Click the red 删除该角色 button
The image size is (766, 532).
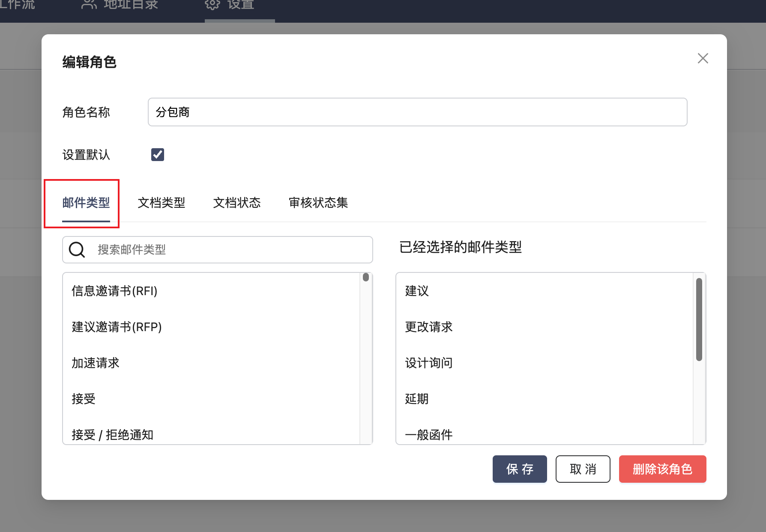[x=662, y=469]
